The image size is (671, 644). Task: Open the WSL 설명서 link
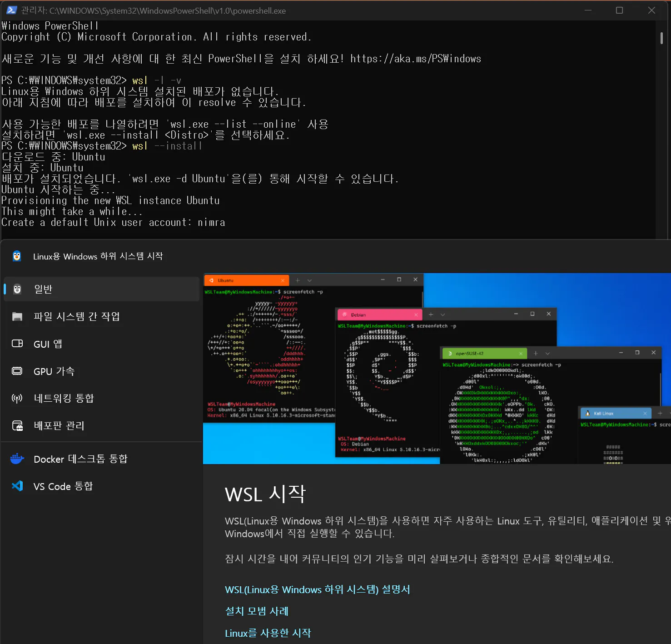[x=318, y=589]
